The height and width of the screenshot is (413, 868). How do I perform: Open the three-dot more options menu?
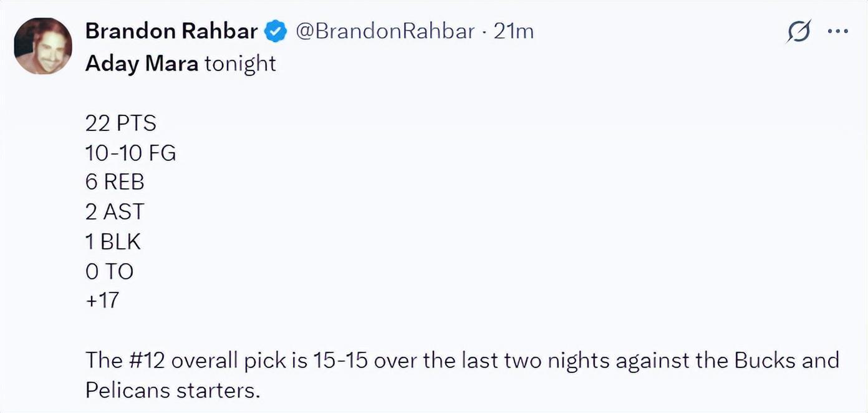coord(837,31)
